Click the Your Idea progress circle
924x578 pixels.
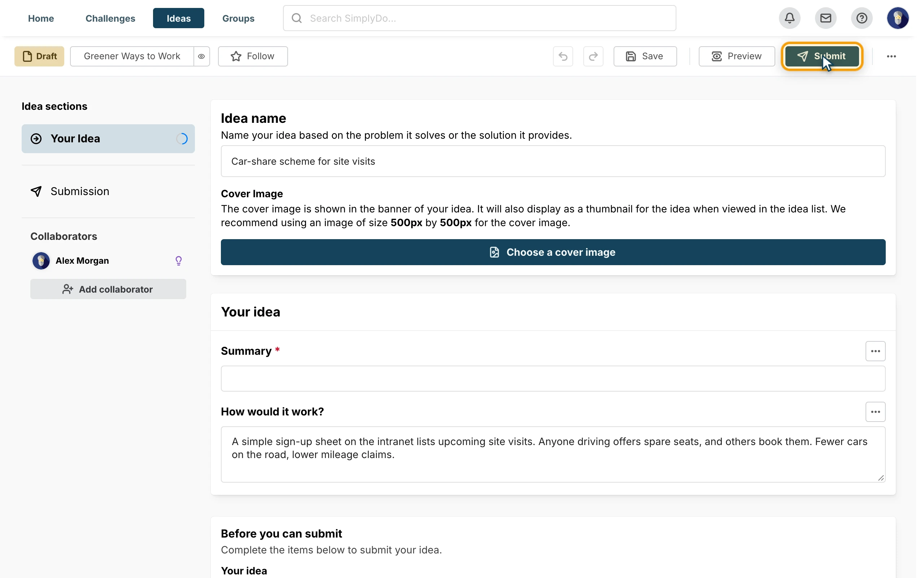click(182, 138)
